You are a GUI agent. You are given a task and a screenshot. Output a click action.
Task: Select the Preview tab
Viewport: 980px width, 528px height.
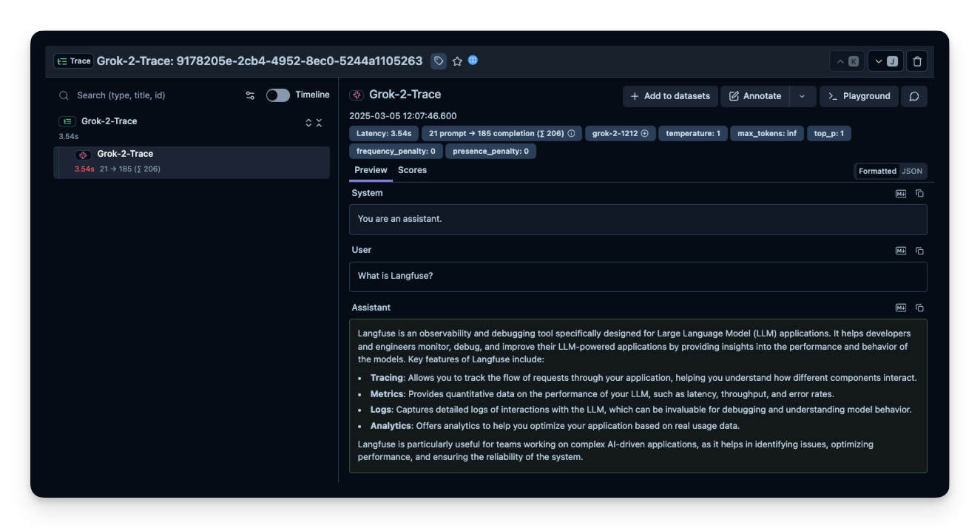[371, 170]
